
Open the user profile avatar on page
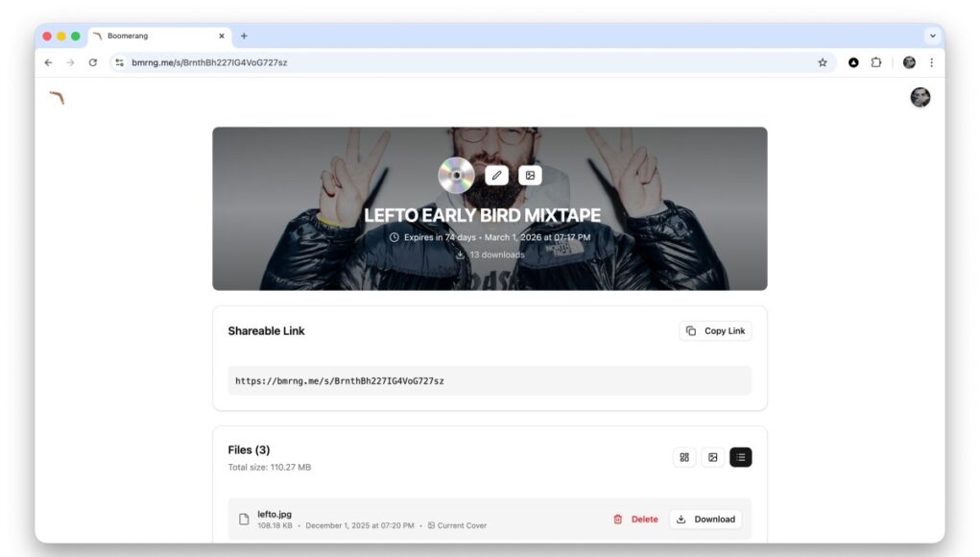point(920,98)
